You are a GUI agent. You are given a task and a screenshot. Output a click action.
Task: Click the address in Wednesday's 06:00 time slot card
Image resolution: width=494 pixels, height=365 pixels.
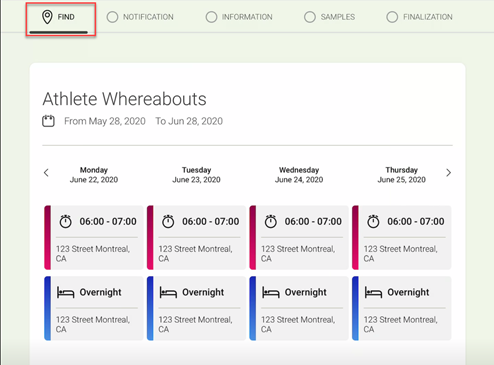[298, 254]
